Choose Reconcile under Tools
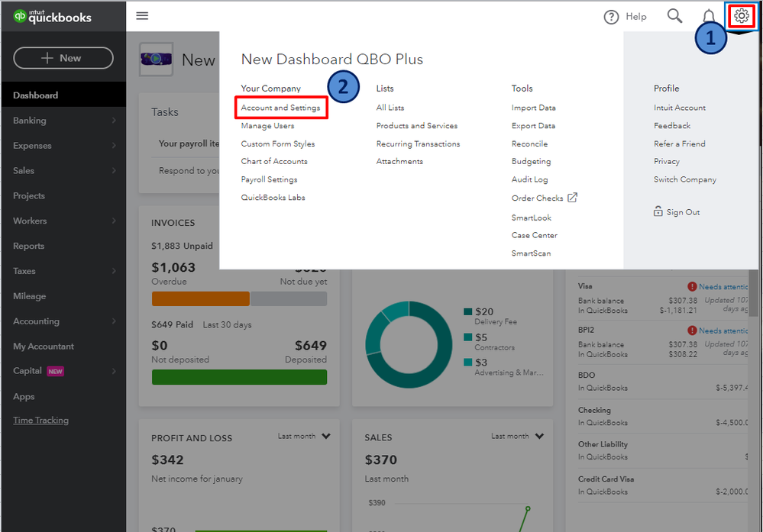763x532 pixels. pyautogui.click(x=529, y=143)
